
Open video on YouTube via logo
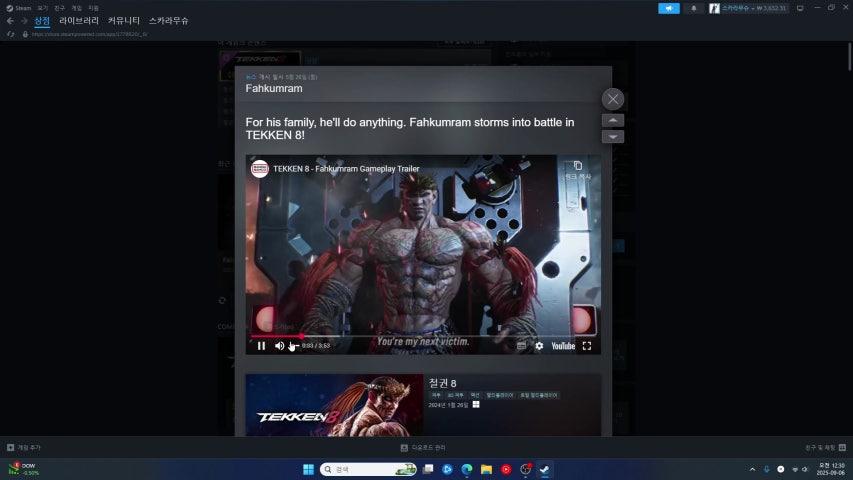pyautogui.click(x=563, y=346)
